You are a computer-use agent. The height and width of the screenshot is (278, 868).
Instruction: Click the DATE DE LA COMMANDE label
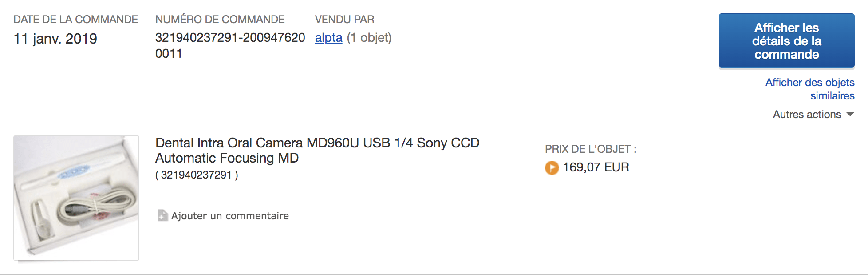coord(75,20)
